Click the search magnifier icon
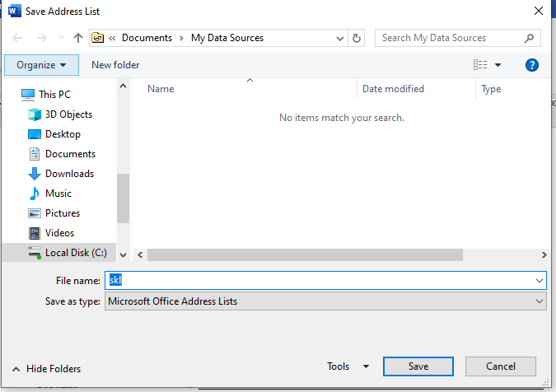This screenshot has height=392, width=556. pyautogui.click(x=530, y=38)
